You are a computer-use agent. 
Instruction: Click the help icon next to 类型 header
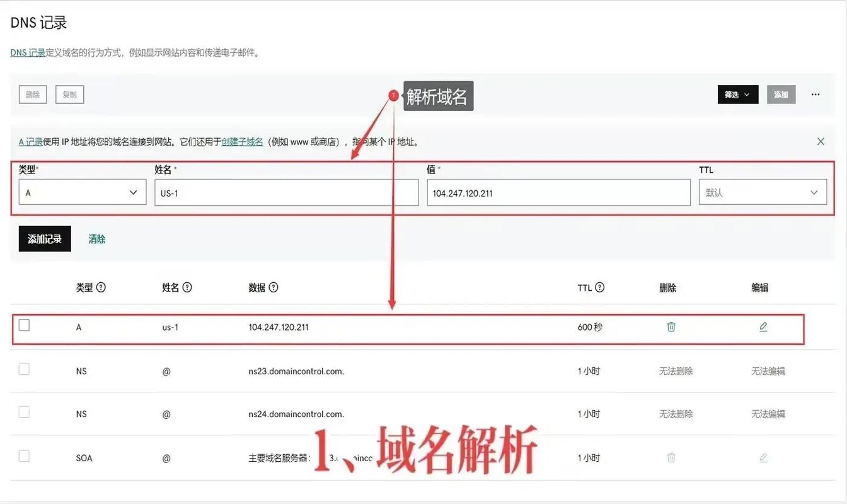[x=101, y=287]
